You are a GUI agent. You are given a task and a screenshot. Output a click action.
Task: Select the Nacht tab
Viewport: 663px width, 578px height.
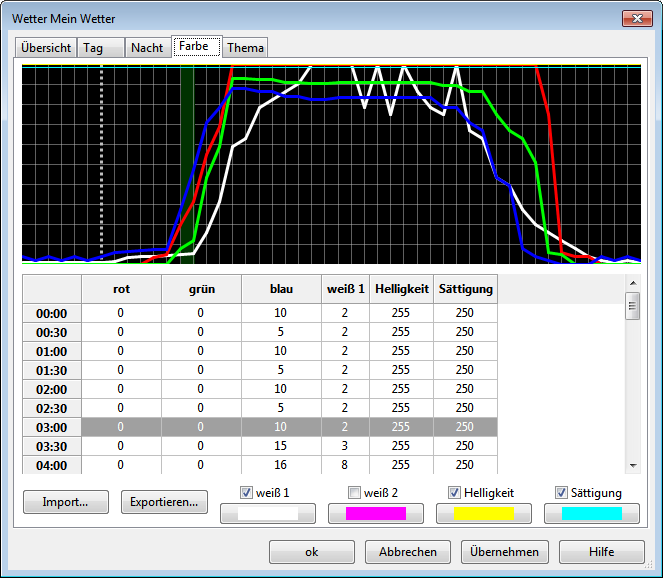[x=147, y=48]
